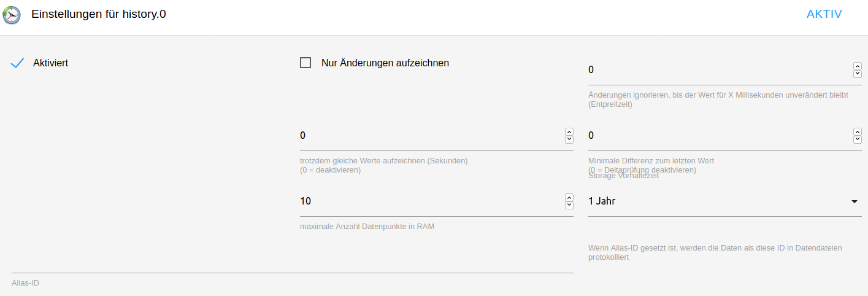868x296 pixels.
Task: Increase maximum RAM datapoints with up arrow
Action: [569, 197]
